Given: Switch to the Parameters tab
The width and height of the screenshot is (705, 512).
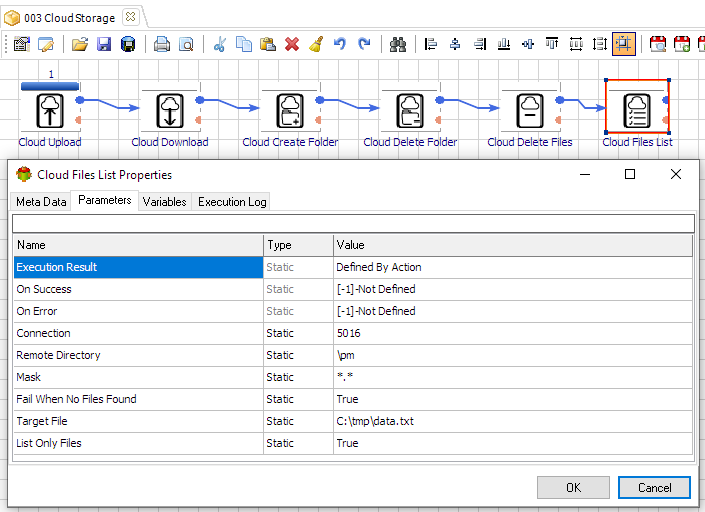Looking at the screenshot, I should pyautogui.click(x=104, y=200).
